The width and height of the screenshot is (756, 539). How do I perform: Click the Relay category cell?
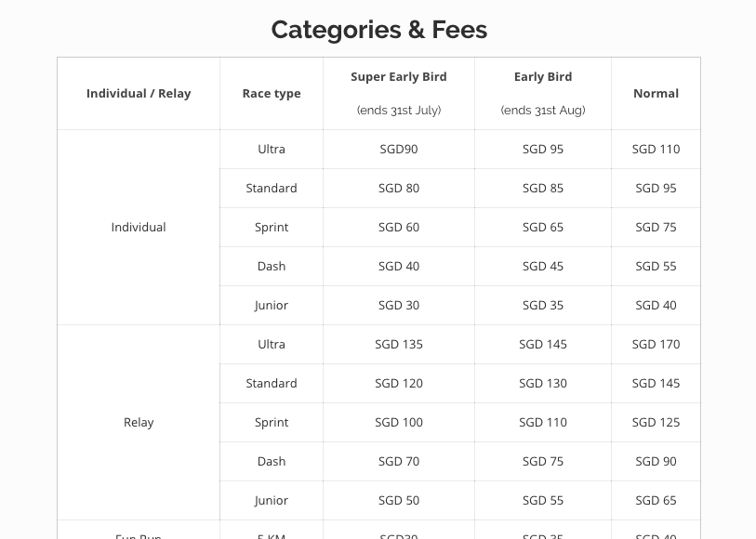139,422
